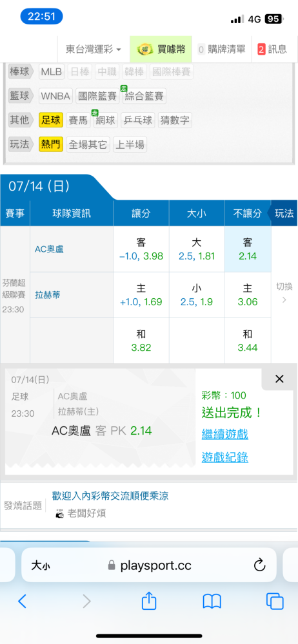Tap the 大小 column header
298x644 pixels.
coord(197,213)
